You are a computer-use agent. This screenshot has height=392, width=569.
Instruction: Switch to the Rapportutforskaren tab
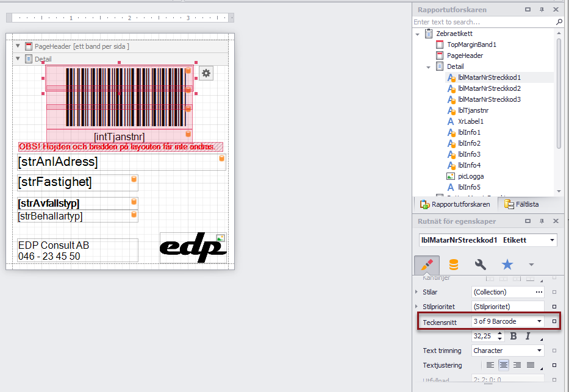click(x=455, y=204)
